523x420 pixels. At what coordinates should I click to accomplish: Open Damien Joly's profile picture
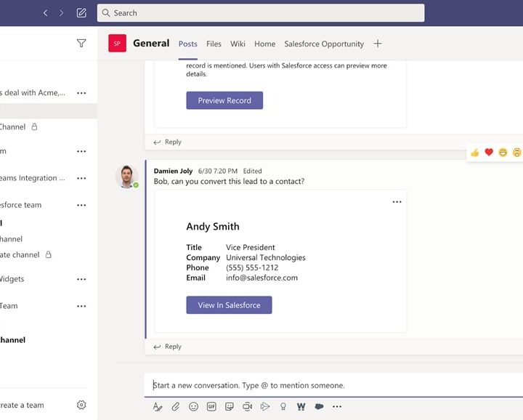coord(127,177)
